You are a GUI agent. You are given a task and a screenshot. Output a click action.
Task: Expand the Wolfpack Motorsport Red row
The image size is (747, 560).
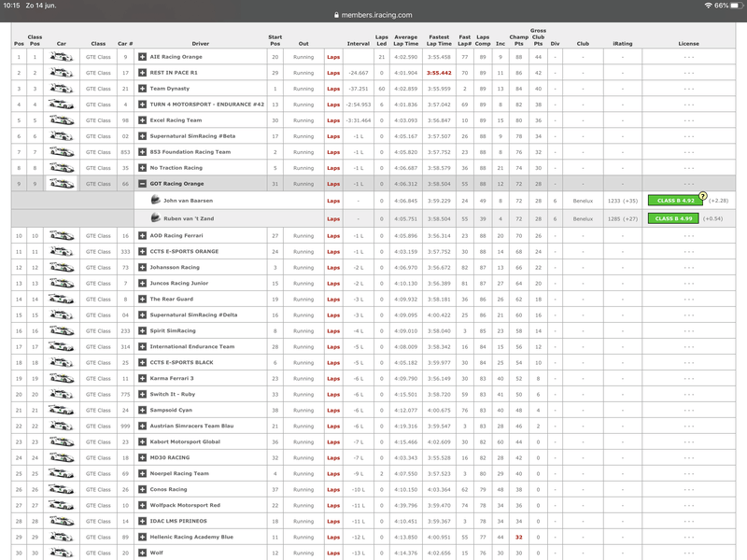click(142, 505)
